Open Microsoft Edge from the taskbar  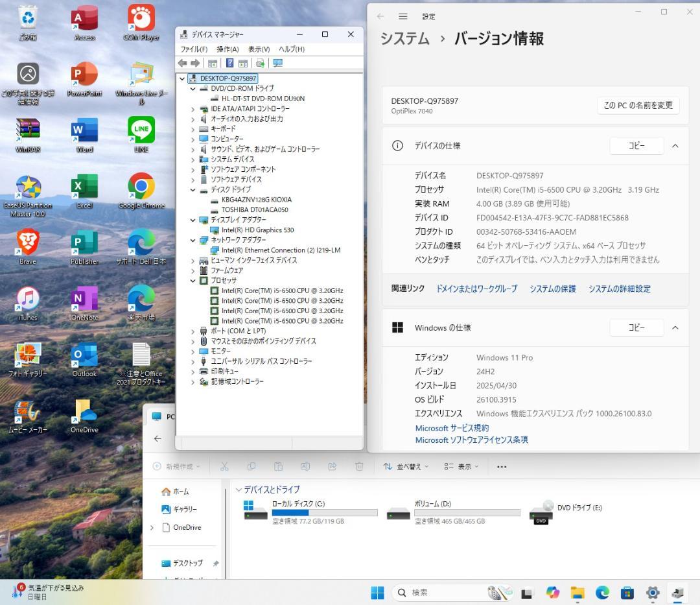pos(602,592)
